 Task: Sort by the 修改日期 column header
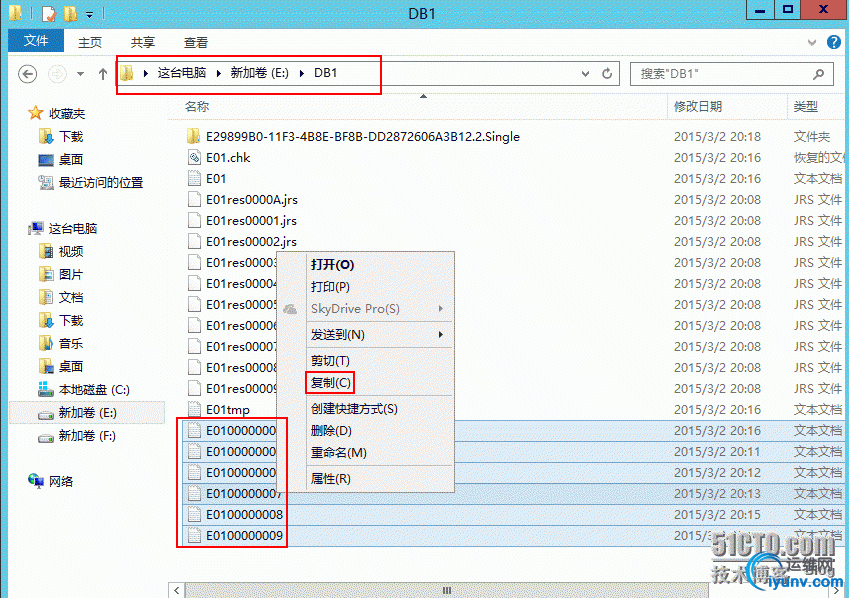(698, 106)
